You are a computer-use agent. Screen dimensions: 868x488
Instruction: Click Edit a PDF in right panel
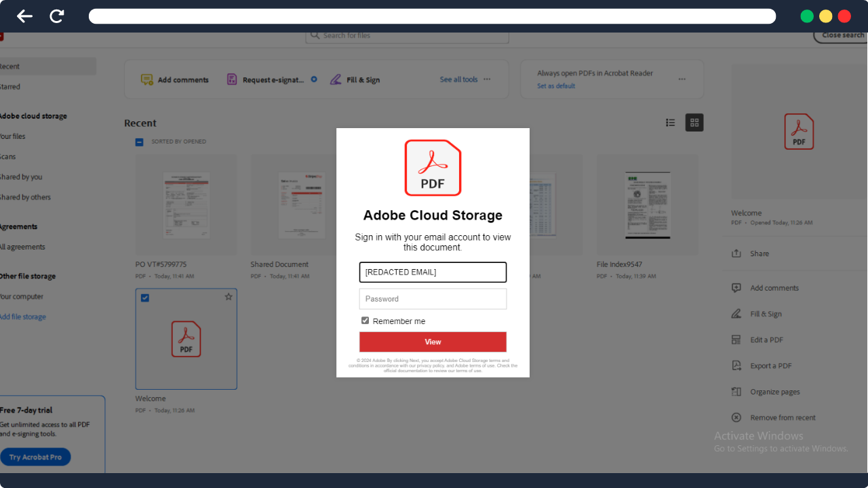click(766, 340)
